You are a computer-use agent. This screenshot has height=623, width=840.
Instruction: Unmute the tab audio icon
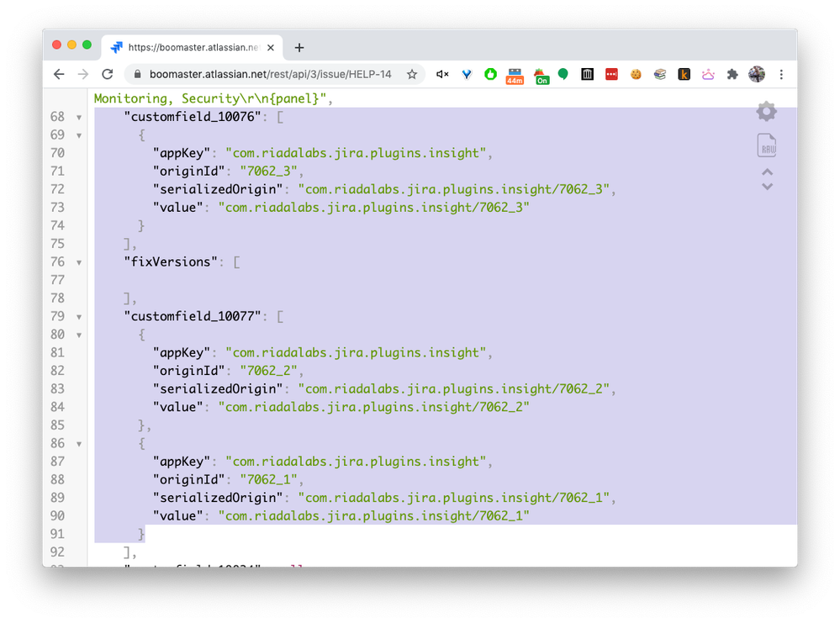(441, 74)
